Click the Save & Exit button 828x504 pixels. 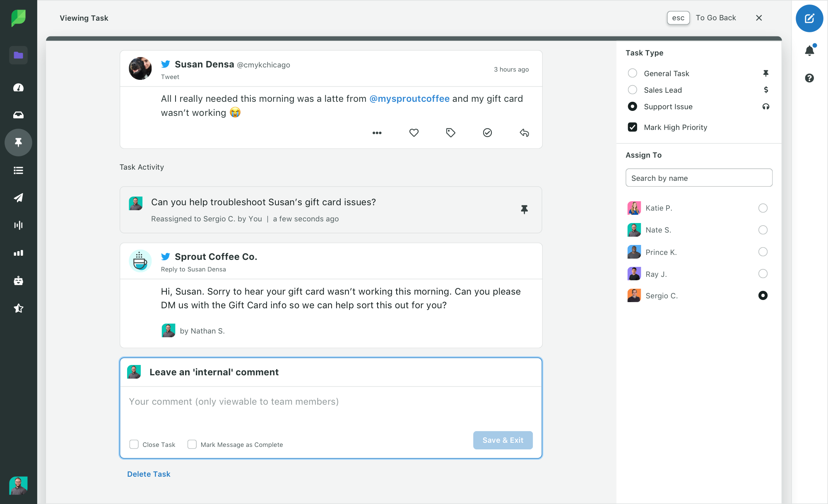coord(503,440)
